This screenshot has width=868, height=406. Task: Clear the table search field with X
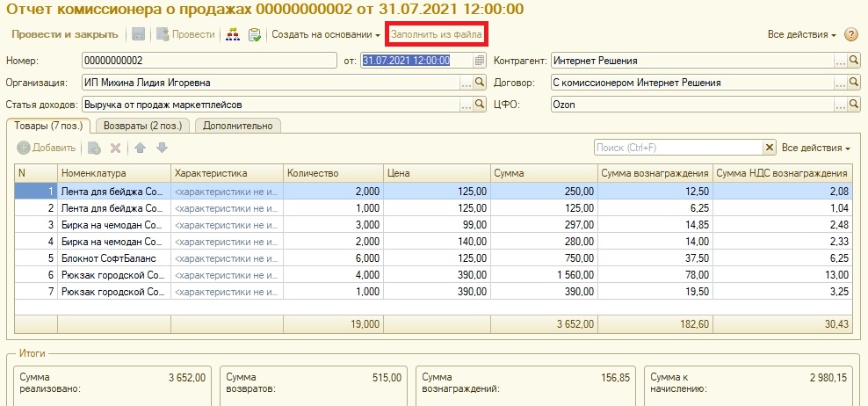pyautogui.click(x=770, y=148)
